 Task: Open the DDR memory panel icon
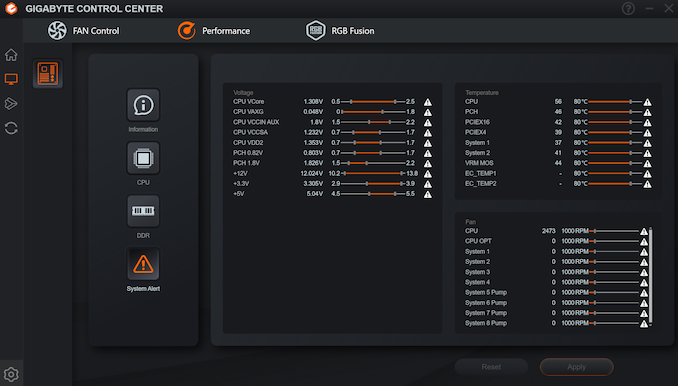[143, 211]
